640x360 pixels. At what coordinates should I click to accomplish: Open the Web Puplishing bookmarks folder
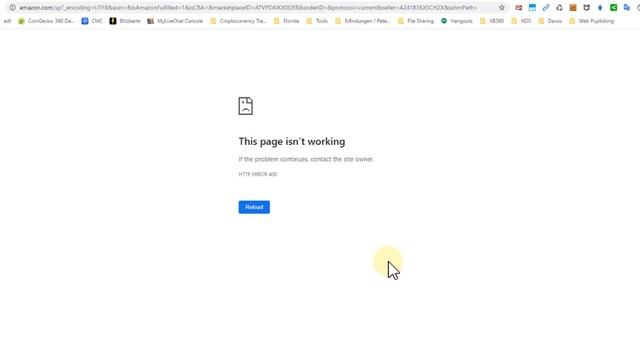pos(591,21)
